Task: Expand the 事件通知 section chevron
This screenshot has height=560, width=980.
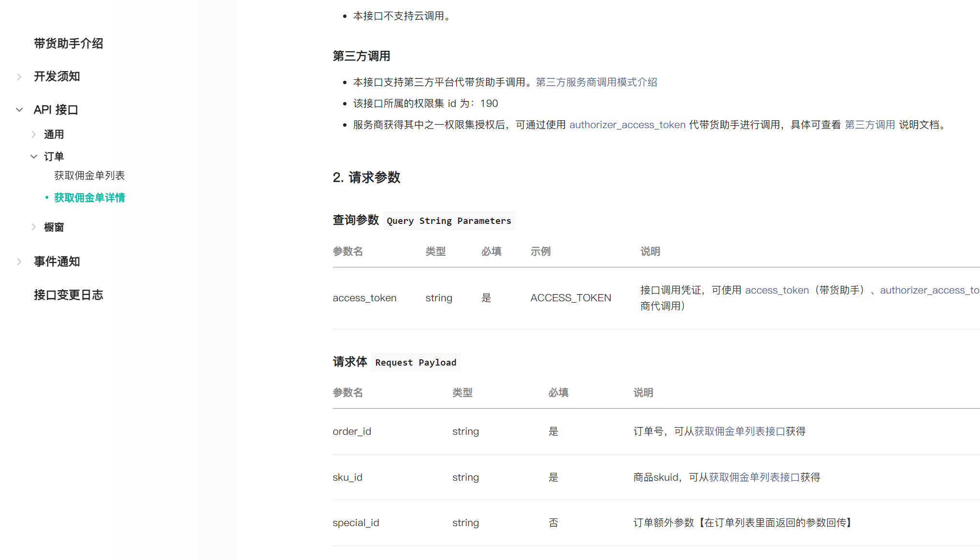Action: point(19,262)
